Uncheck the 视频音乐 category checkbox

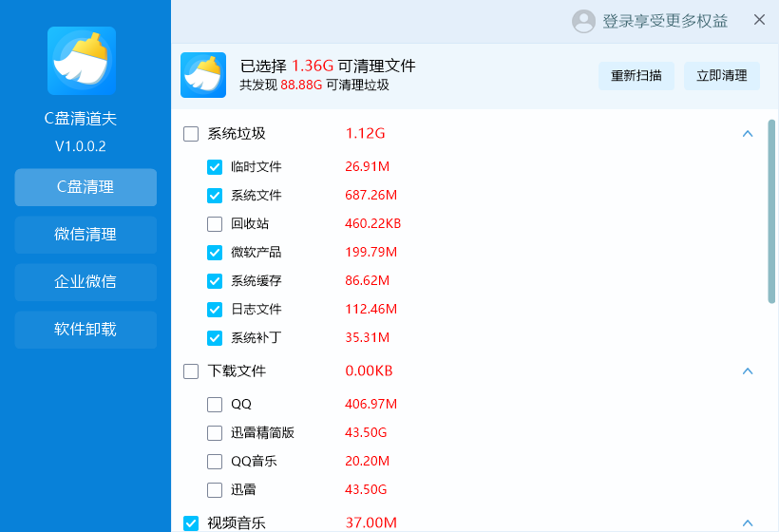click(191, 522)
